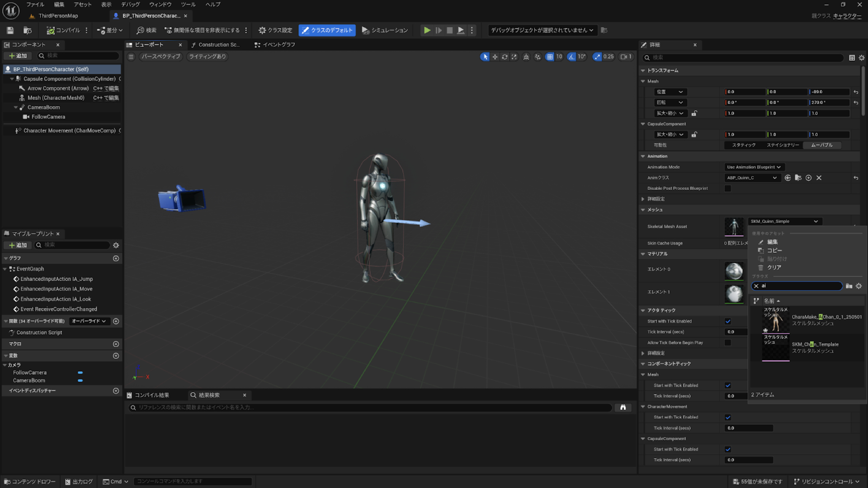The image size is (868, 488).
Task: Open the Animation Mode dropdown
Action: [x=754, y=167]
